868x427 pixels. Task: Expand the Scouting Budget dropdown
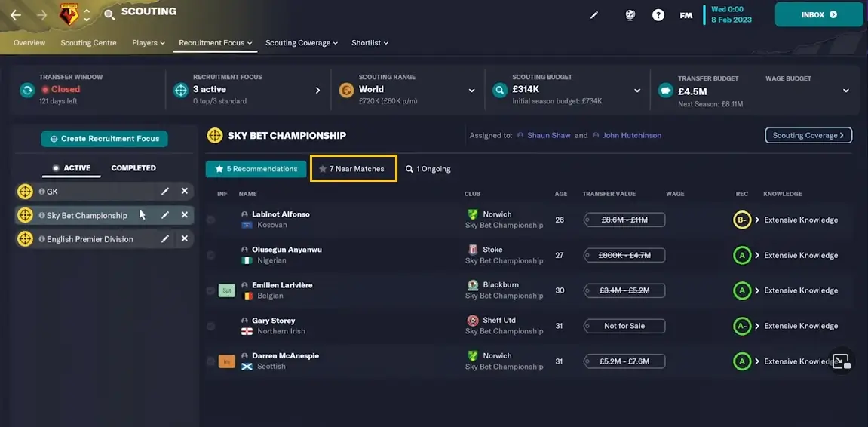[637, 91]
